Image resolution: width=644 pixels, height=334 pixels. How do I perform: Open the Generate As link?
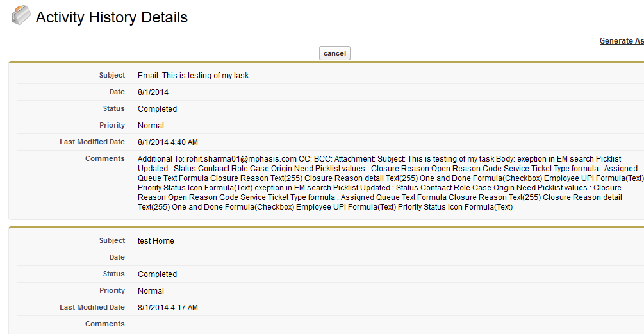621,41
